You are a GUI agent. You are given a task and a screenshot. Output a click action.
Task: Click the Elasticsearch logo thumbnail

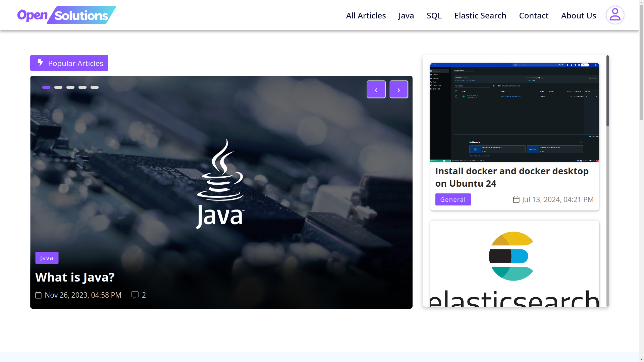[x=515, y=263]
